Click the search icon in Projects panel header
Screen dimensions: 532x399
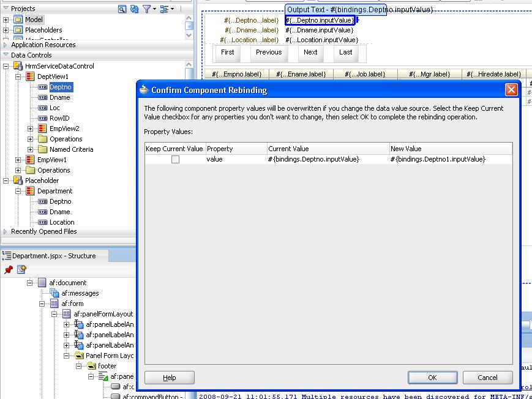click(x=122, y=9)
